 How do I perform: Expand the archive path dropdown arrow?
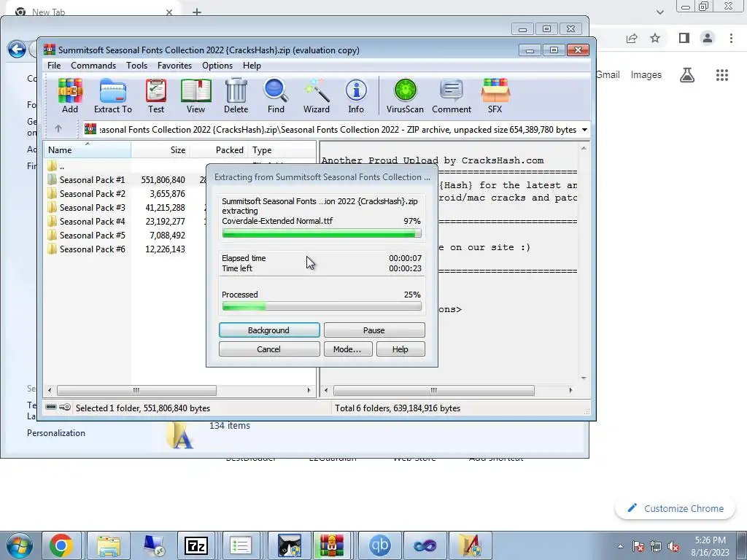584,130
